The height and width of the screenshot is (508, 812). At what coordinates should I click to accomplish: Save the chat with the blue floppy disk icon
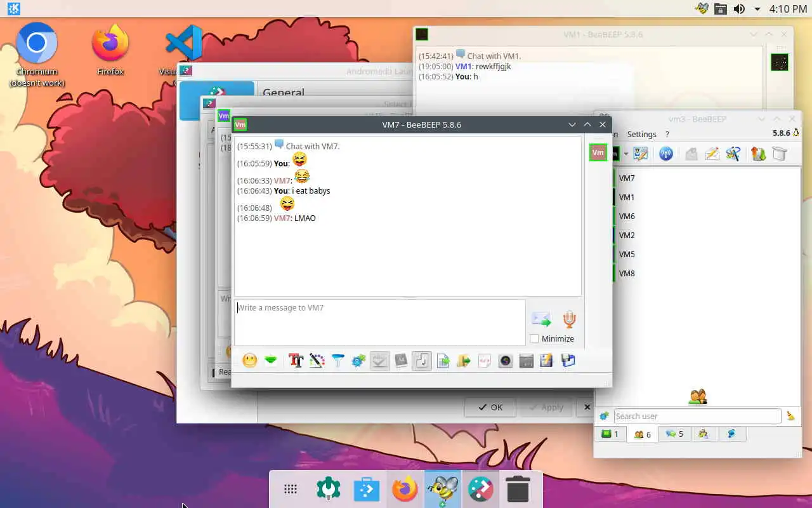point(568,361)
